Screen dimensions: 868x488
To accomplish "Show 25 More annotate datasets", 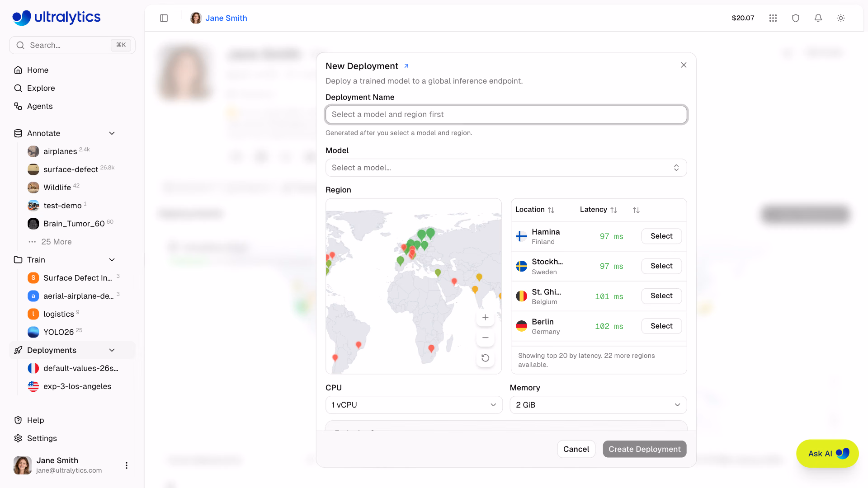I will click(56, 242).
